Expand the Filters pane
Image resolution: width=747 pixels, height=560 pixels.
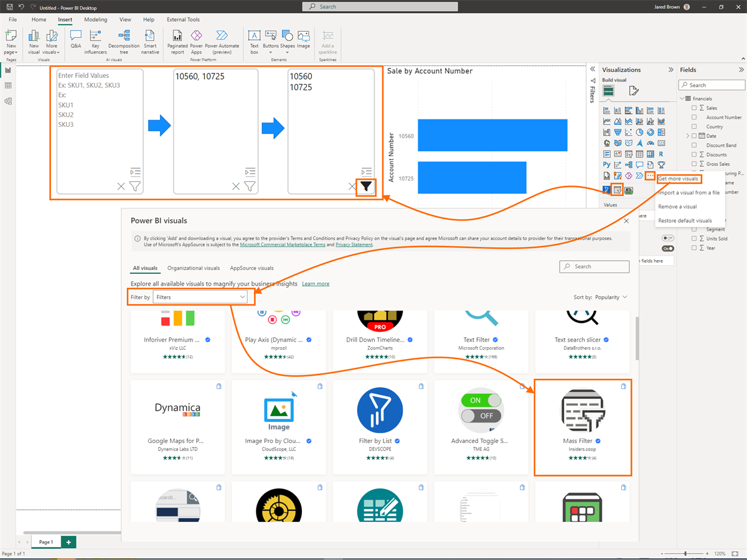coord(591,70)
